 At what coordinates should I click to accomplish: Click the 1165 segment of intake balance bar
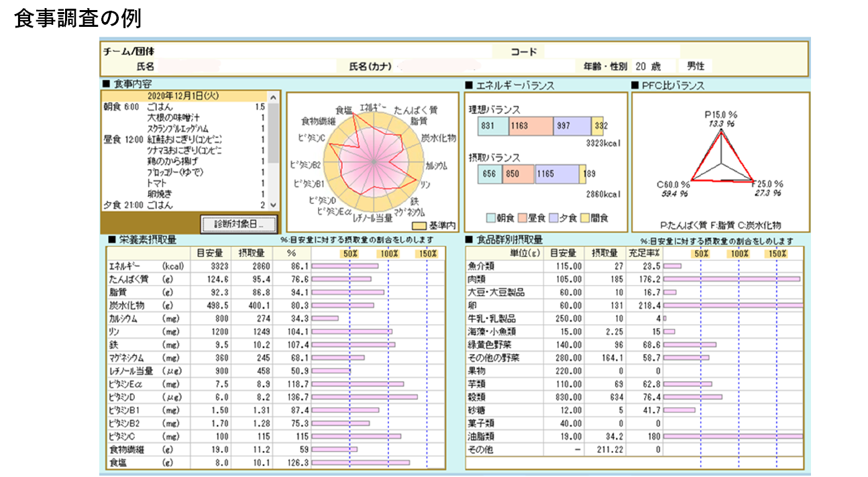click(557, 174)
